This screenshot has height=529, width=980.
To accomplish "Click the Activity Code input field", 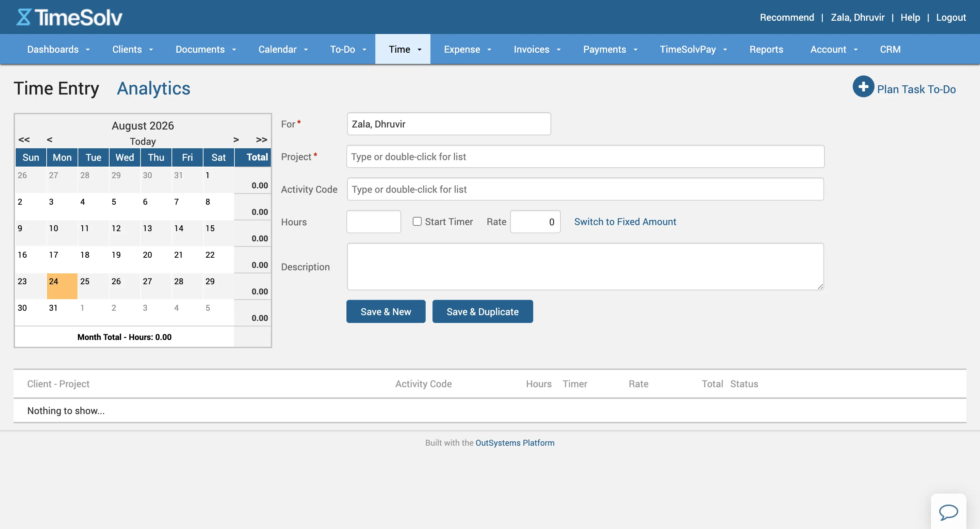I will pyautogui.click(x=585, y=189).
